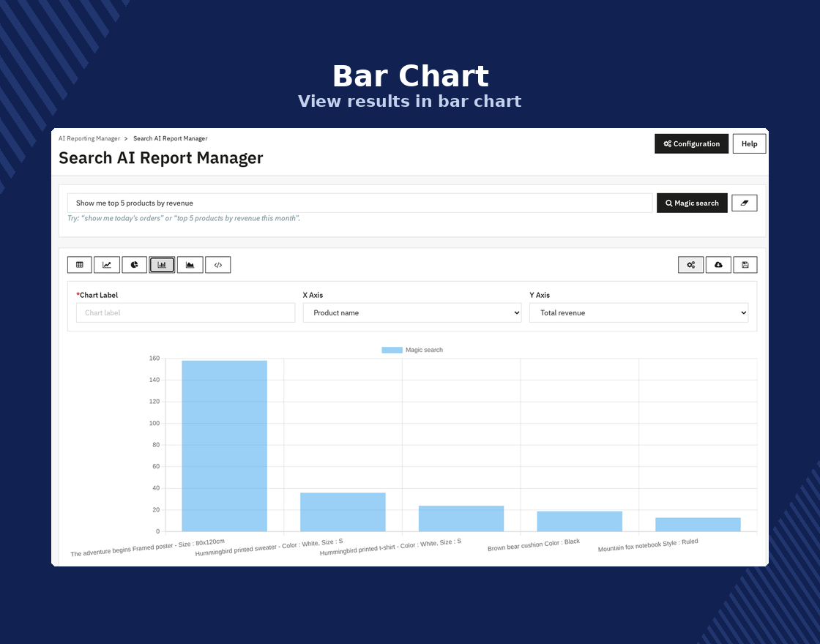Click the Help button
Image resolution: width=820 pixels, height=644 pixels.
[750, 143]
